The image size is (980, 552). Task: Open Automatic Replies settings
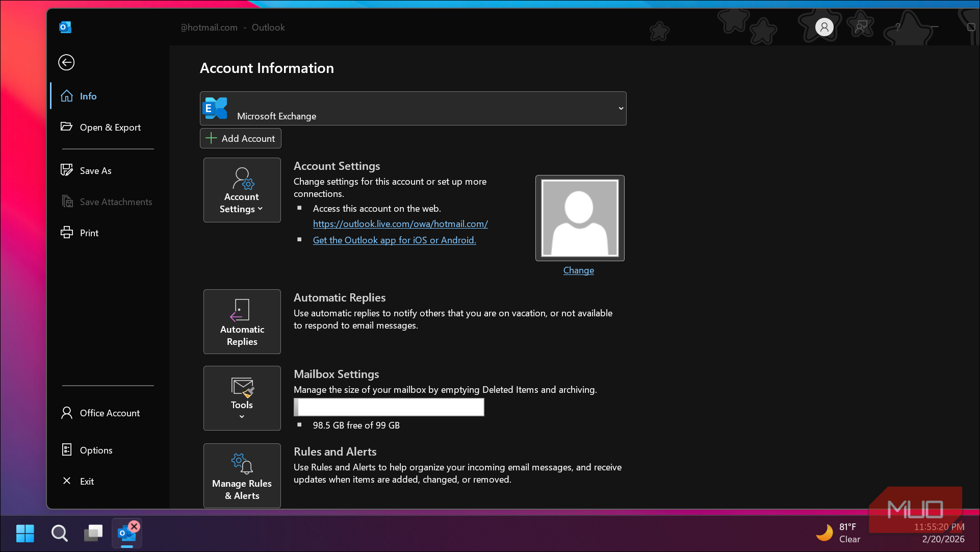coord(242,321)
